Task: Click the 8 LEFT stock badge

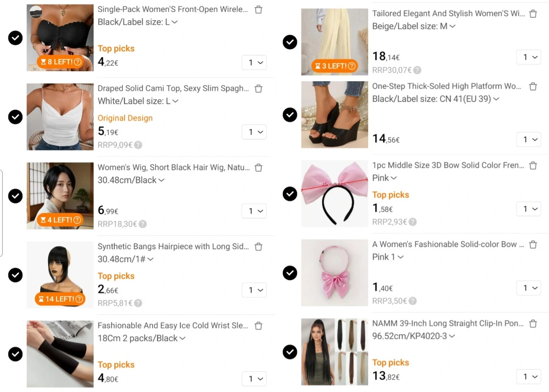Action: pyautogui.click(x=60, y=62)
